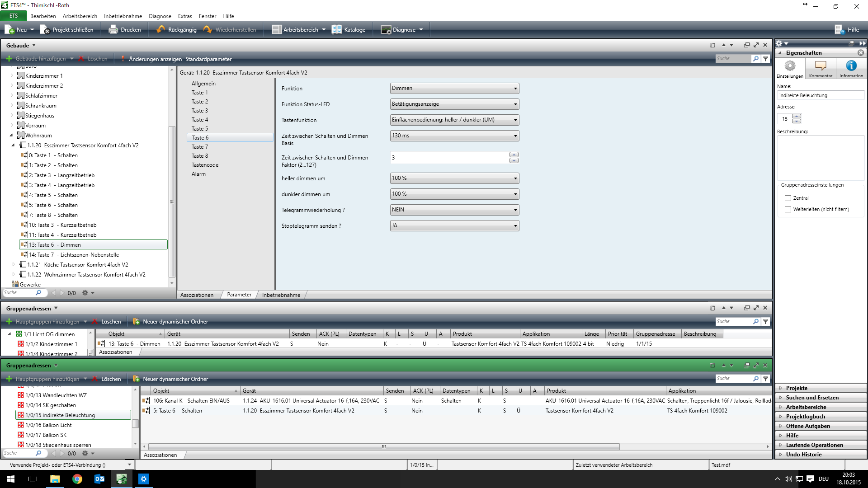Click the Kataloge toolbar icon
This screenshot has height=488, width=868.
(337, 30)
